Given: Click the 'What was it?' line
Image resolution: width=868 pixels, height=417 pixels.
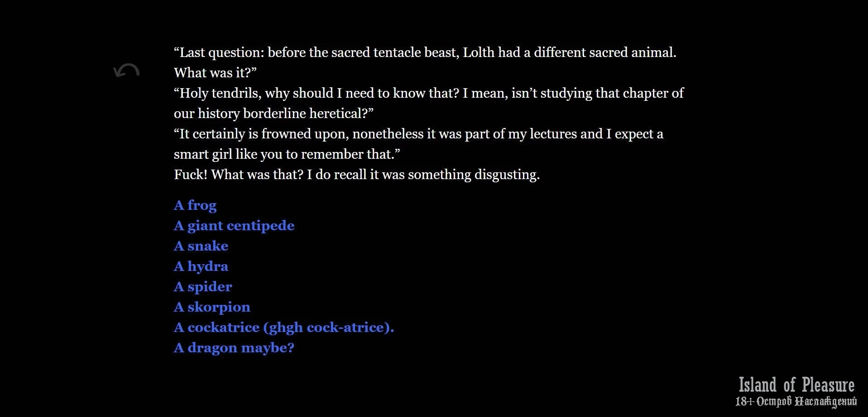Looking at the screenshot, I should pos(215,73).
